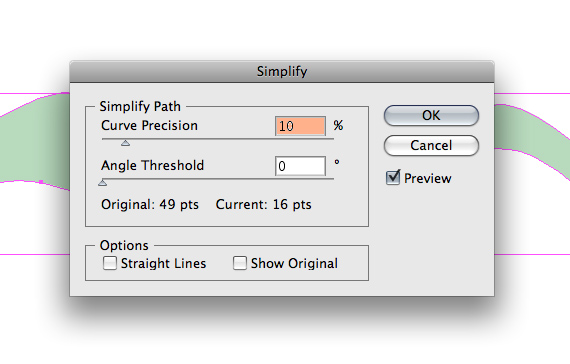Cancel the Simplify dialog

point(431,145)
